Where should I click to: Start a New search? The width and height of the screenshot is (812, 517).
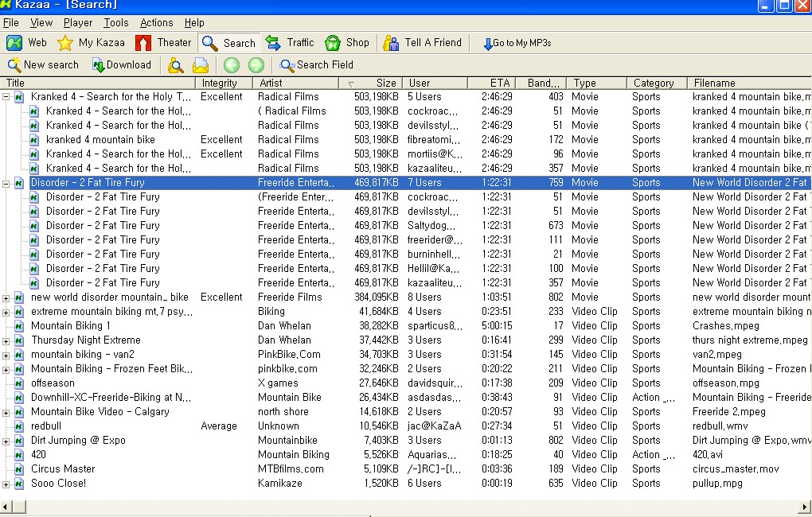point(43,65)
